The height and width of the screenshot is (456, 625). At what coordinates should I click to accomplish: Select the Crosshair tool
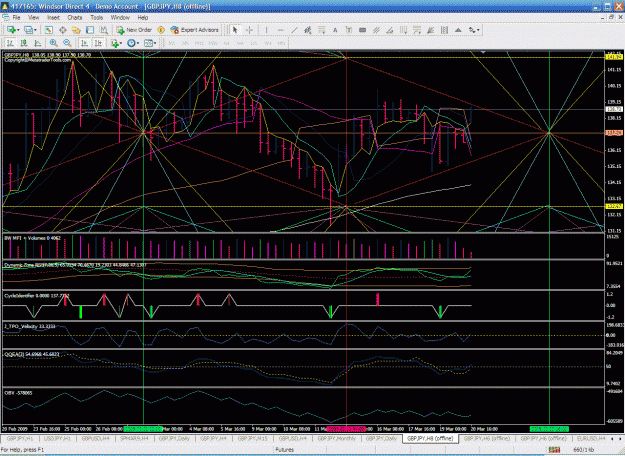click(x=250, y=30)
